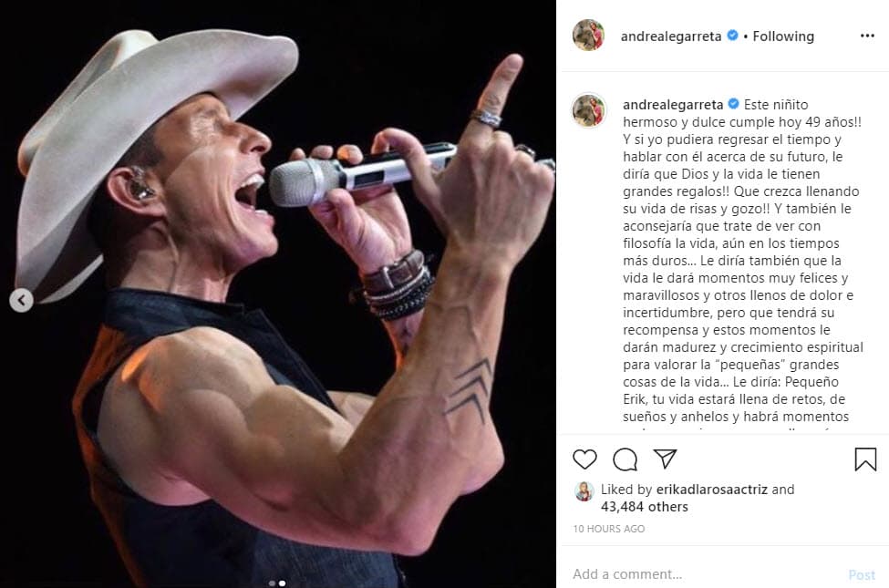
Task: Select a carousel dot below the photo
Action: coord(283,582)
